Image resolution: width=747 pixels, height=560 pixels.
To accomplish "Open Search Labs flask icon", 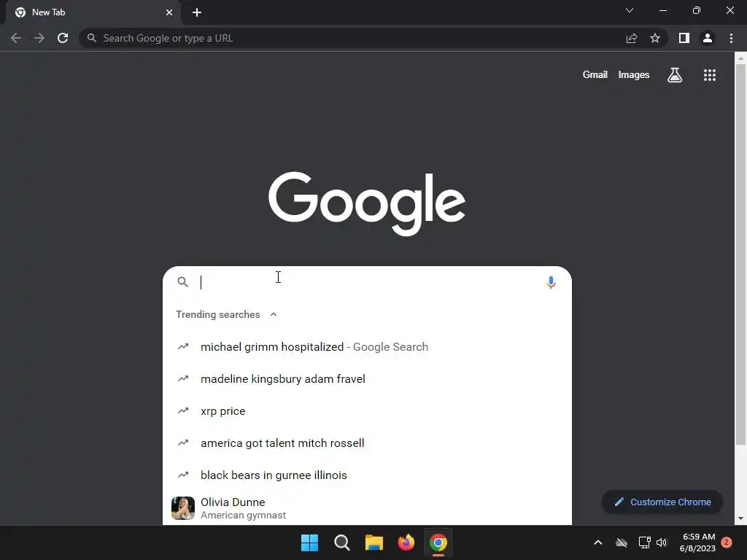I will [x=675, y=75].
